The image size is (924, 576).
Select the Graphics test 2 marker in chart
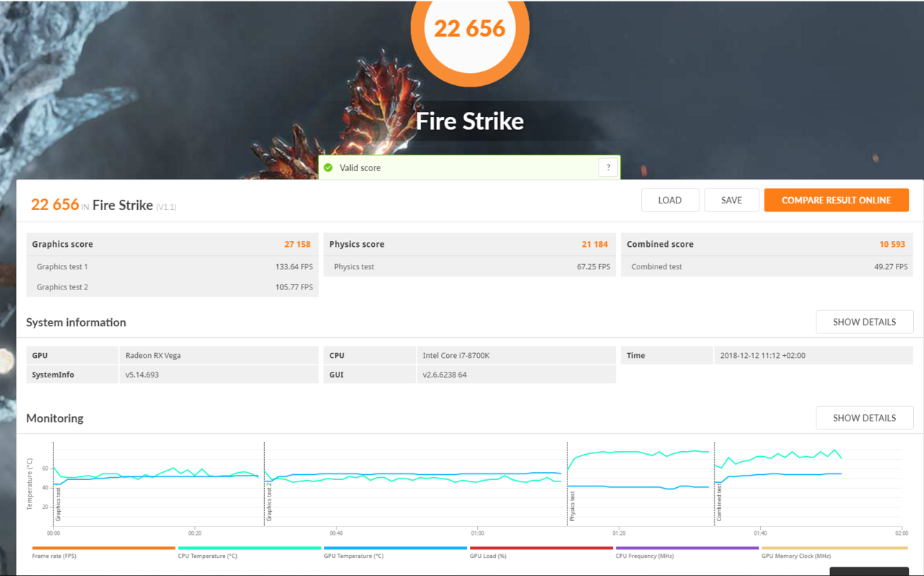[x=269, y=502]
